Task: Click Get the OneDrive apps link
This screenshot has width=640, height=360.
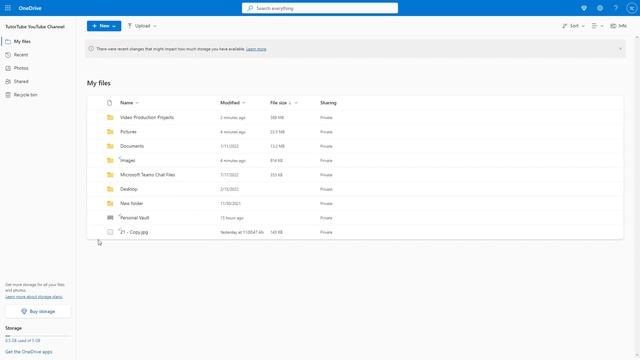Action: pyautogui.click(x=29, y=352)
